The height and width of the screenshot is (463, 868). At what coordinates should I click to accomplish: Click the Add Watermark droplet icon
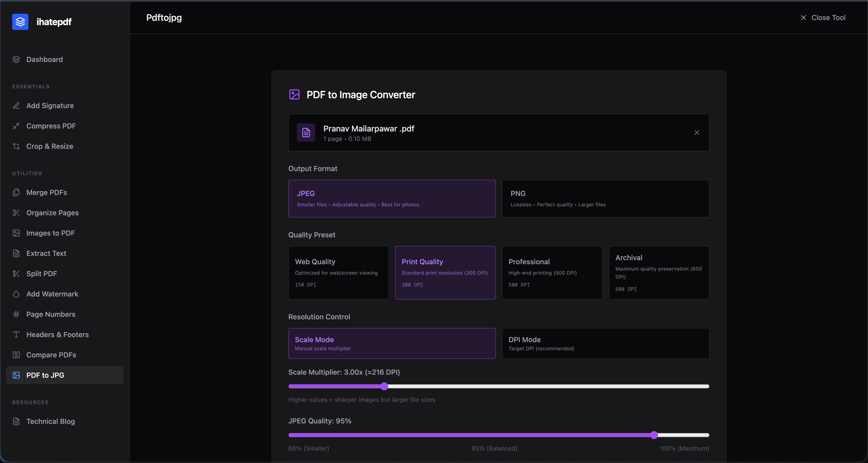coord(16,294)
